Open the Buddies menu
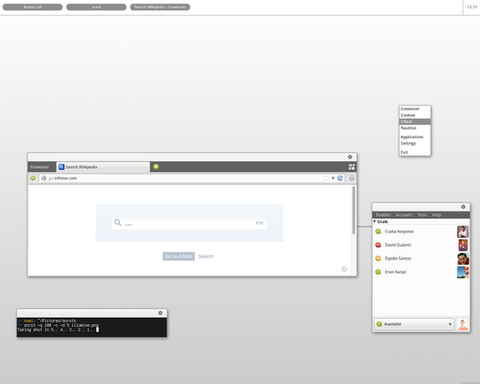480x384 pixels. click(x=383, y=215)
